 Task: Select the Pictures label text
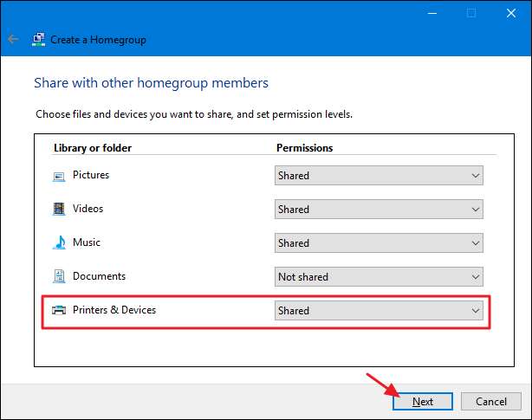91,175
